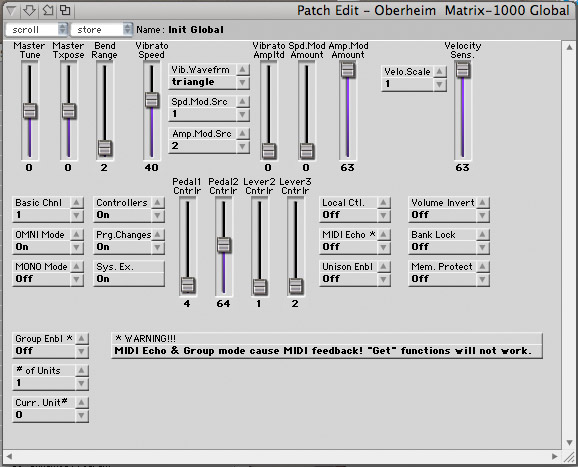Decrease Basic Chnl with its down arrow
Screen dimensions: 578x467
[x=77, y=216]
